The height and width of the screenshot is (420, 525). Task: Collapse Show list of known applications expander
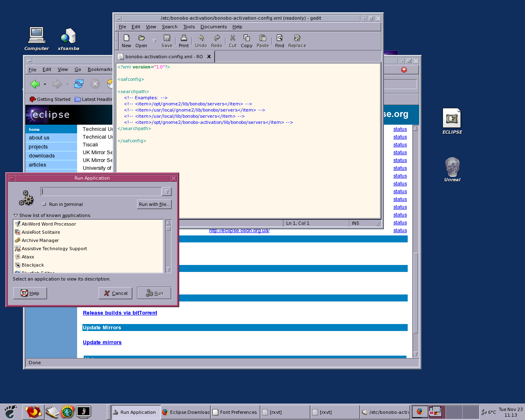tap(16, 215)
